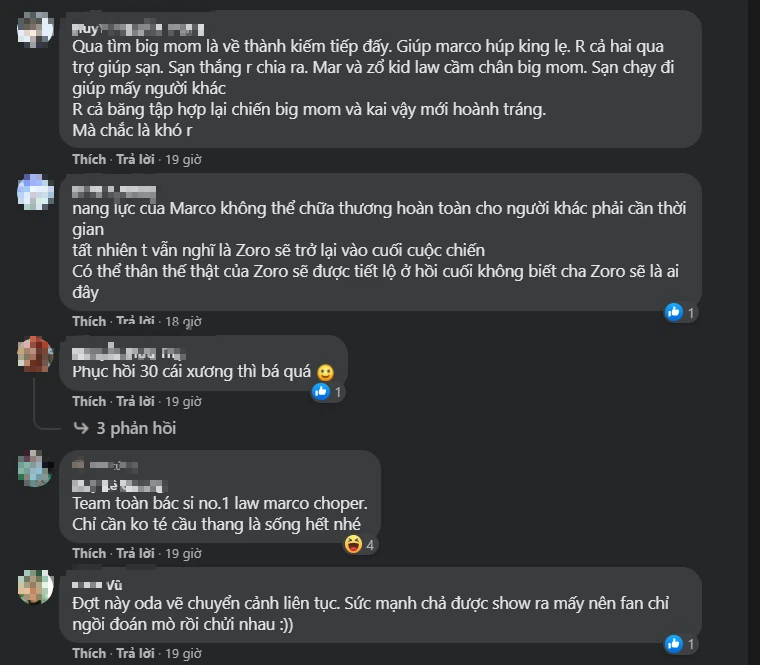Screen dimensions: 760x665
Task: Click like reaction icon on 'Đợt này oda' comment
Action: (x=674, y=643)
